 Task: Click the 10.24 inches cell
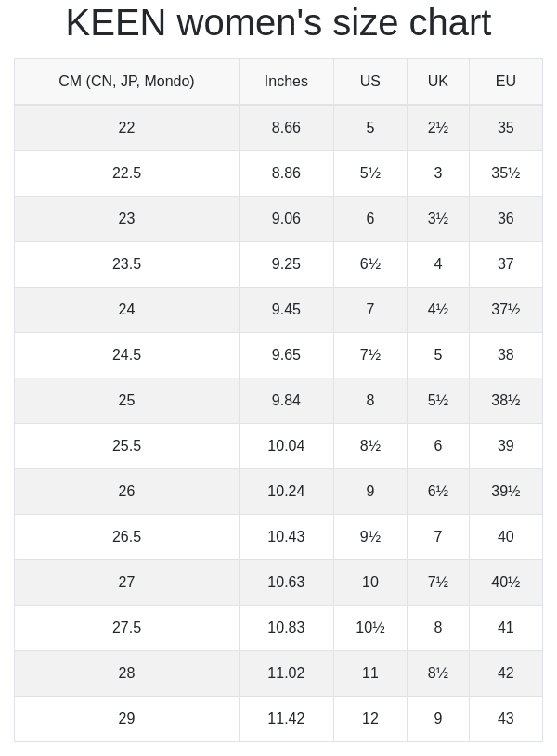286,492
